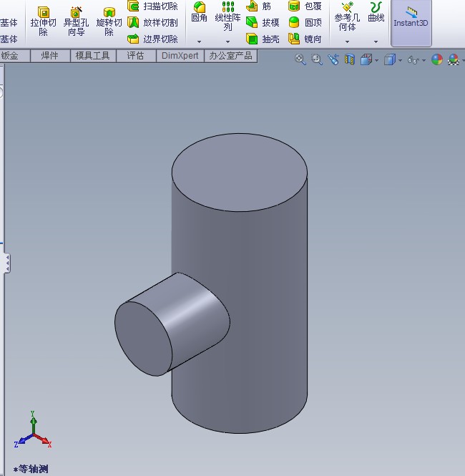This screenshot has height=476, width=465.
Task: Choose the 放样切割 lofted cut tool
Action: pos(152,22)
